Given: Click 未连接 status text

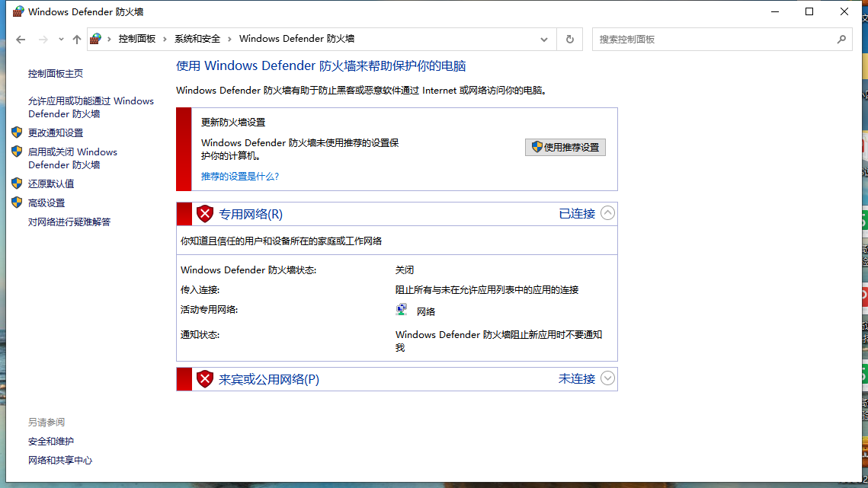Looking at the screenshot, I should (577, 379).
